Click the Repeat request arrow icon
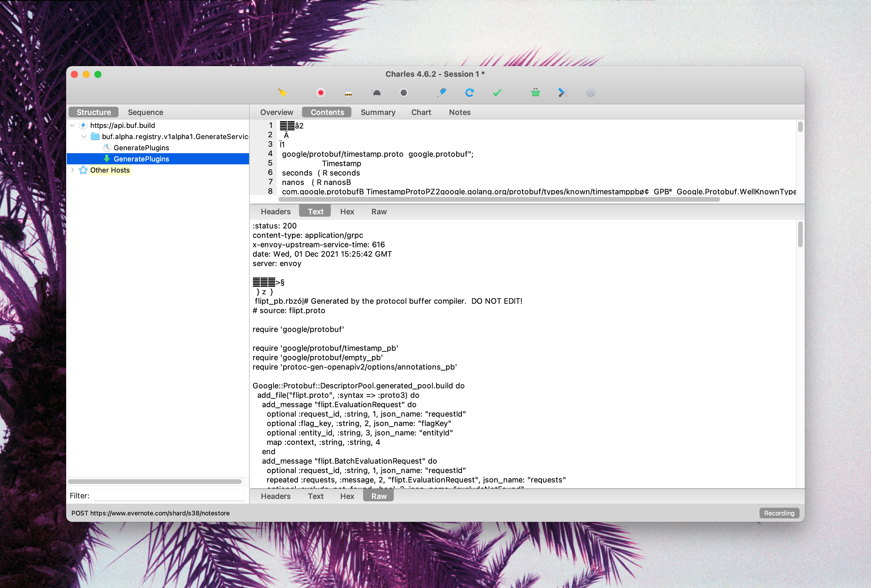Image resolution: width=871 pixels, height=588 pixels. click(469, 93)
